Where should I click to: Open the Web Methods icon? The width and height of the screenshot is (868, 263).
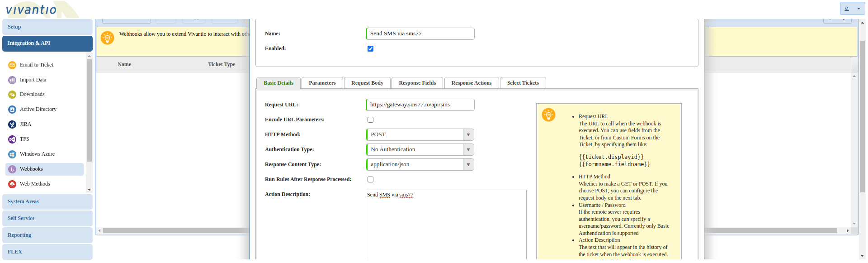pos(12,184)
